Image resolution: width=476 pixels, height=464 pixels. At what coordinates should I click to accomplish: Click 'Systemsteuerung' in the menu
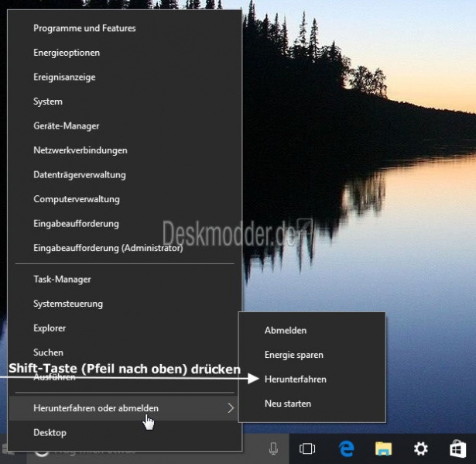[x=68, y=304]
